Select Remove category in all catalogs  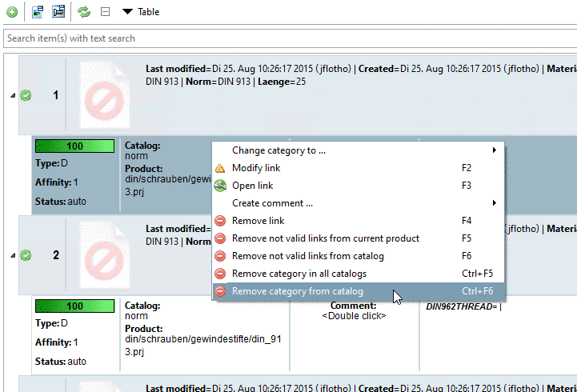[x=358, y=274]
